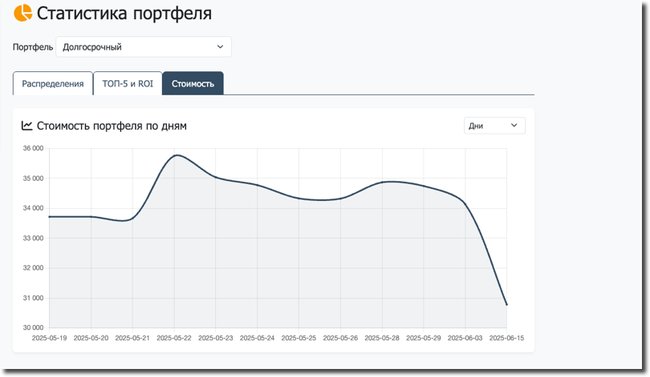Click the orange pie chart logo icon

click(x=23, y=13)
